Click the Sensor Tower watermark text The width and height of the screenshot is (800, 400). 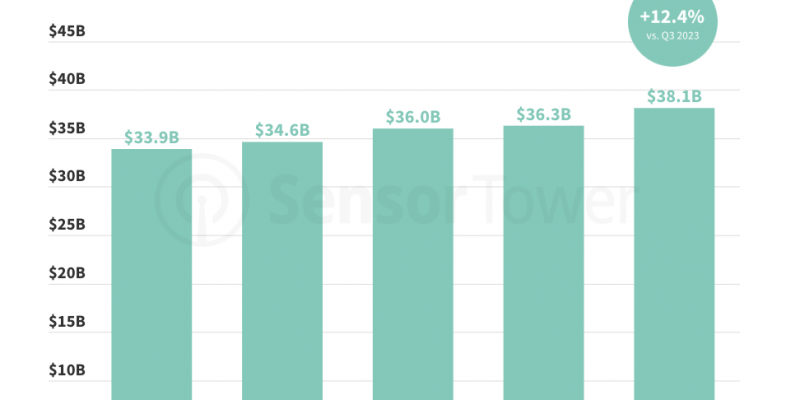(454, 199)
